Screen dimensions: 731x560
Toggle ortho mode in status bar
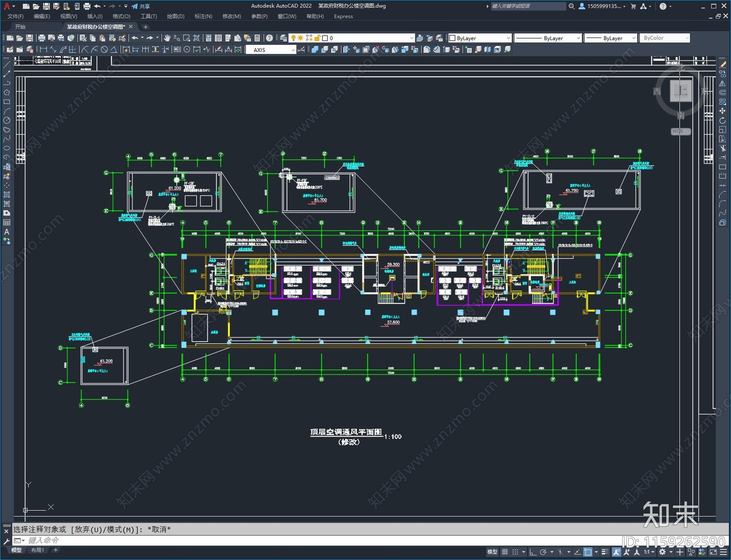[533, 552]
